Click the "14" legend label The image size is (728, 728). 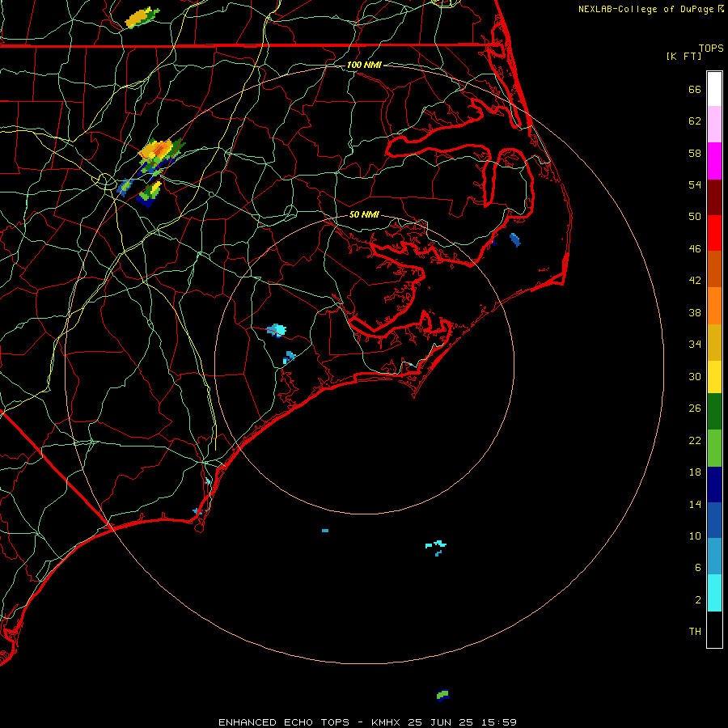[695, 504]
